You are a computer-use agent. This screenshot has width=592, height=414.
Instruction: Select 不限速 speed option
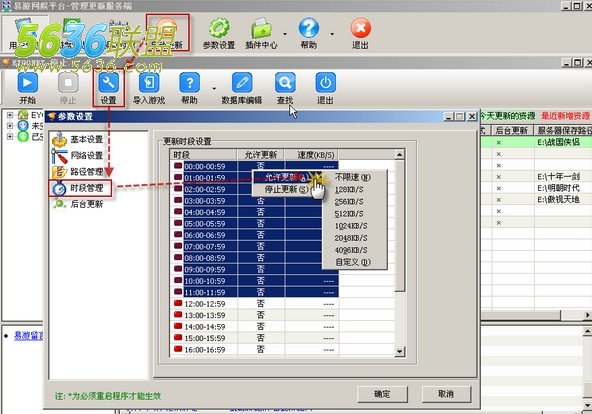point(355,177)
